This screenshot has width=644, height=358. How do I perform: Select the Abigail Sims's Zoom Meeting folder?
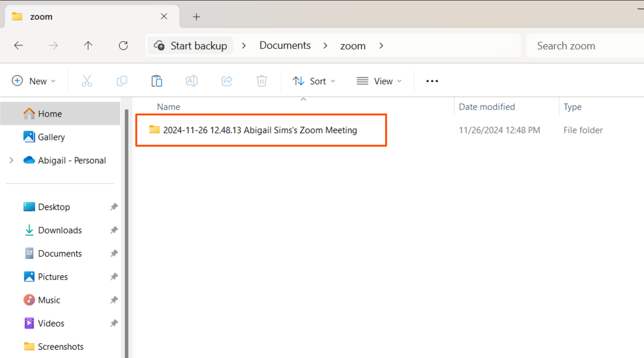pos(260,130)
